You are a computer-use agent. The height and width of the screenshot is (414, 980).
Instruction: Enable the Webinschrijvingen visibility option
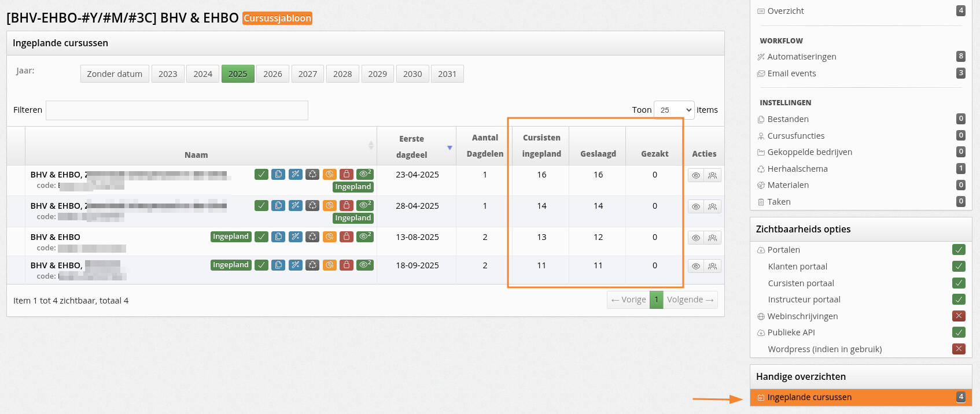(x=959, y=316)
